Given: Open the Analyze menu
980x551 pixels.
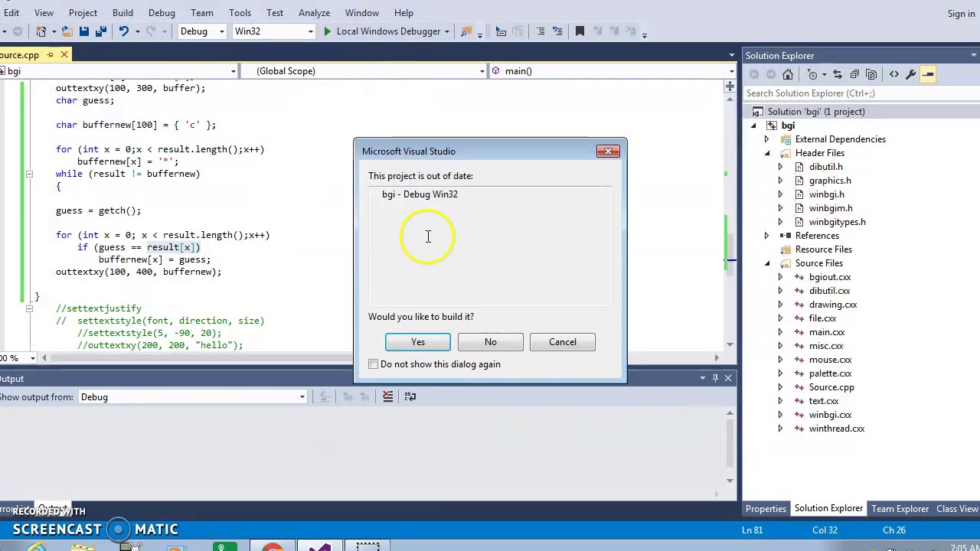Looking at the screenshot, I should click(314, 13).
